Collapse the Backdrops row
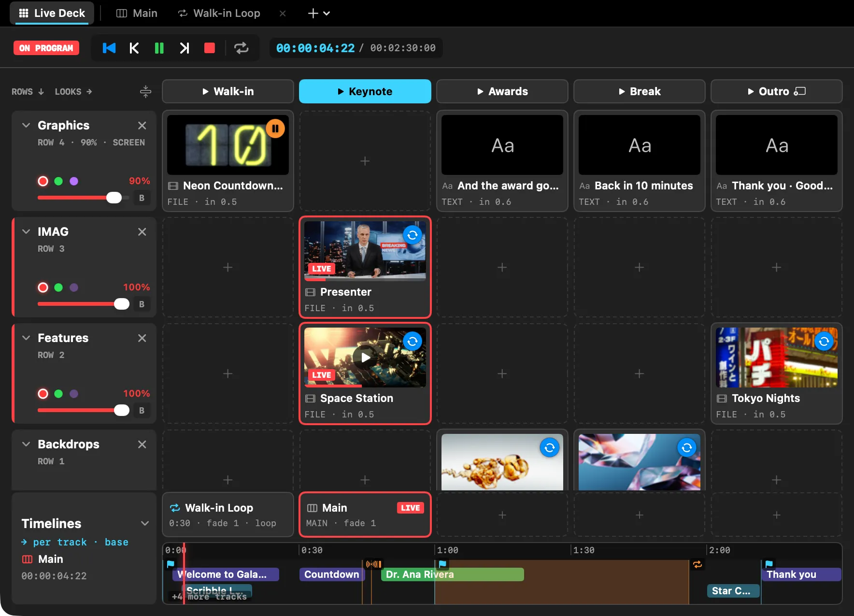The image size is (854, 616). tap(26, 444)
